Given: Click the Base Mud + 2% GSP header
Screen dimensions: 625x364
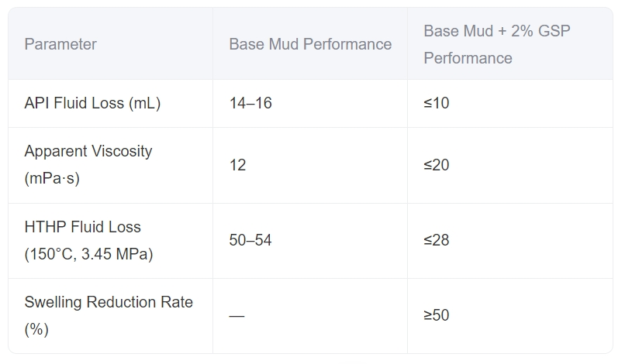Looking at the screenshot, I should coord(496,44).
